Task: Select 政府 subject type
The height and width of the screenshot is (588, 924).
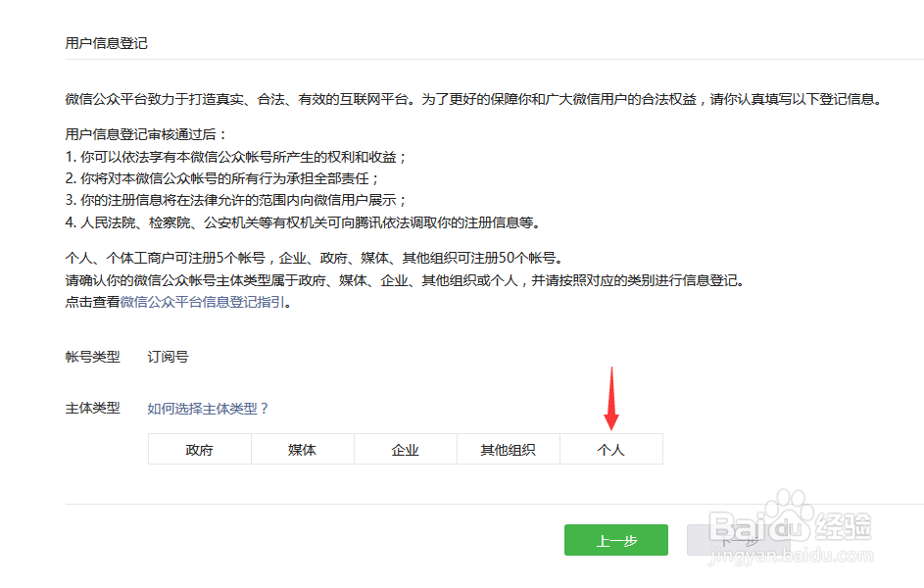Action: pos(199,449)
